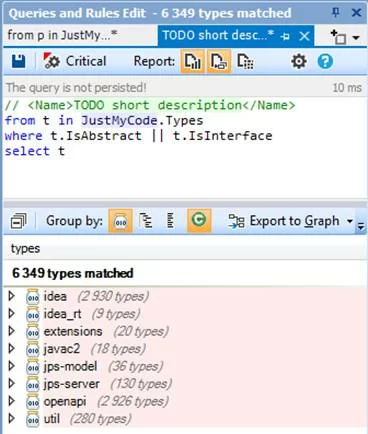Click 'The query is not persisted!' message
This screenshot has height=434, width=368.
[x=76, y=88]
